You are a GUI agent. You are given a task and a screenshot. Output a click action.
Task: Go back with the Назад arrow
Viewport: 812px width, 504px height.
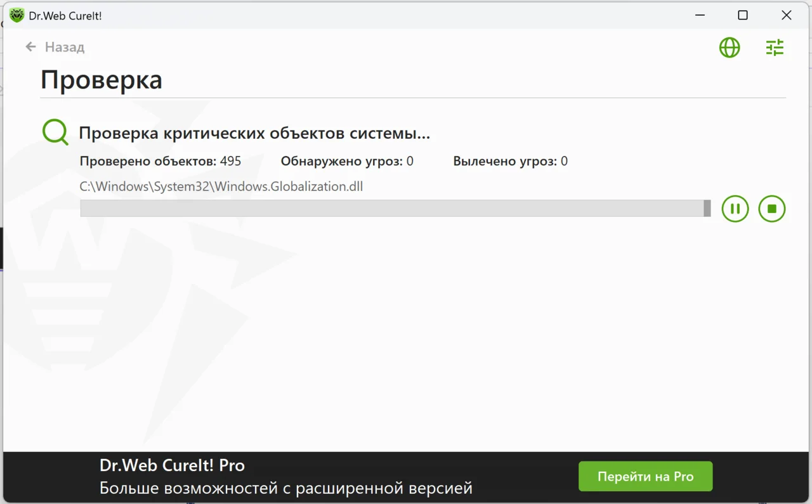30,47
